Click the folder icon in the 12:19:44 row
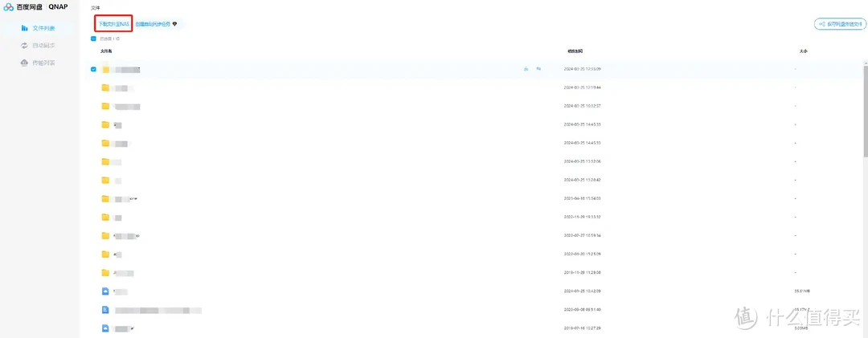Screen dimensions: 868x338 106,88
